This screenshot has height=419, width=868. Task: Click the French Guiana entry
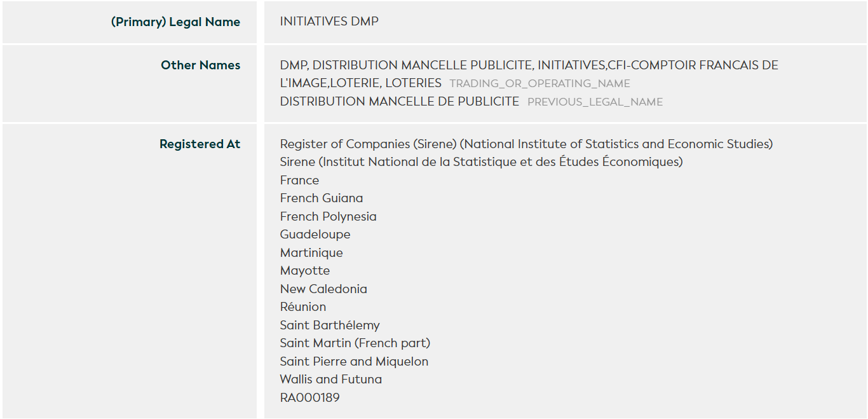pyautogui.click(x=322, y=198)
